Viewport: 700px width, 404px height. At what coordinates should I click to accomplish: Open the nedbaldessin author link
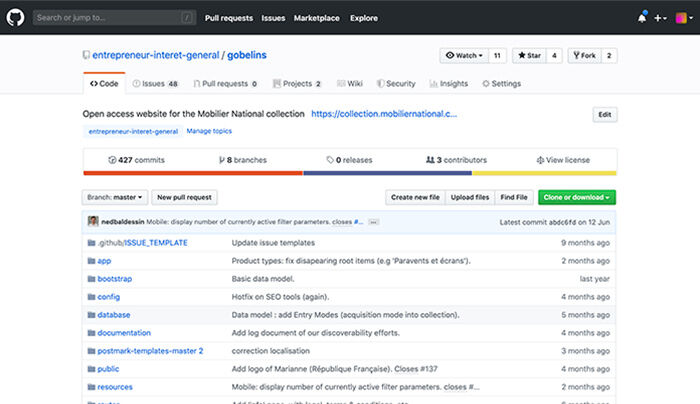(x=123, y=222)
